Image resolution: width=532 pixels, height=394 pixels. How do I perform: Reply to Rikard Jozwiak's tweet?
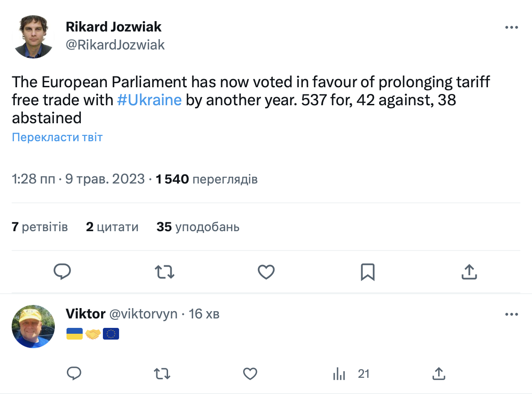point(62,272)
